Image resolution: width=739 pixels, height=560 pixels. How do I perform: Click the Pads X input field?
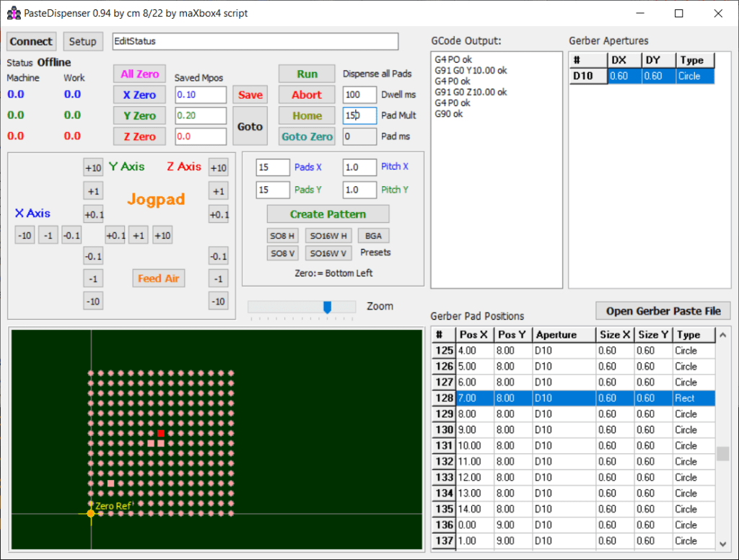(273, 167)
